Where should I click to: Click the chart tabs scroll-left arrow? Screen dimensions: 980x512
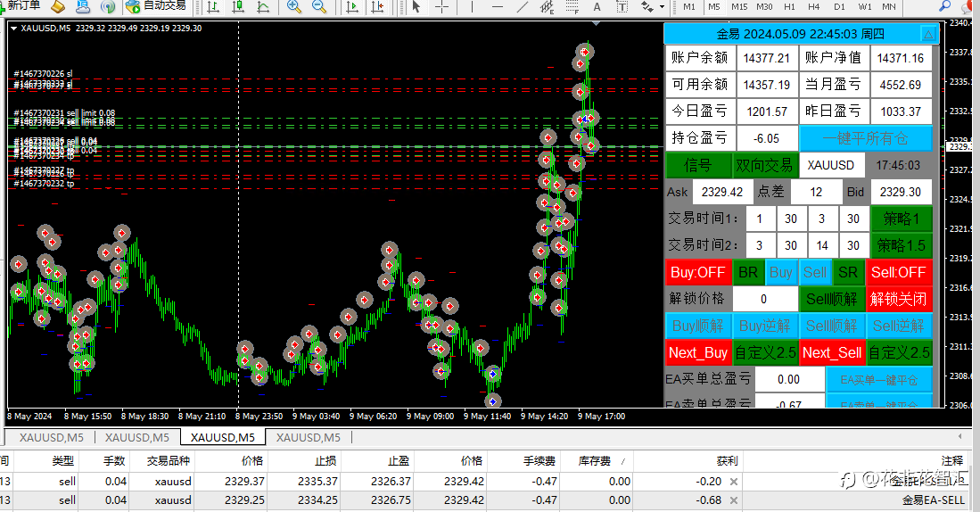(960, 436)
